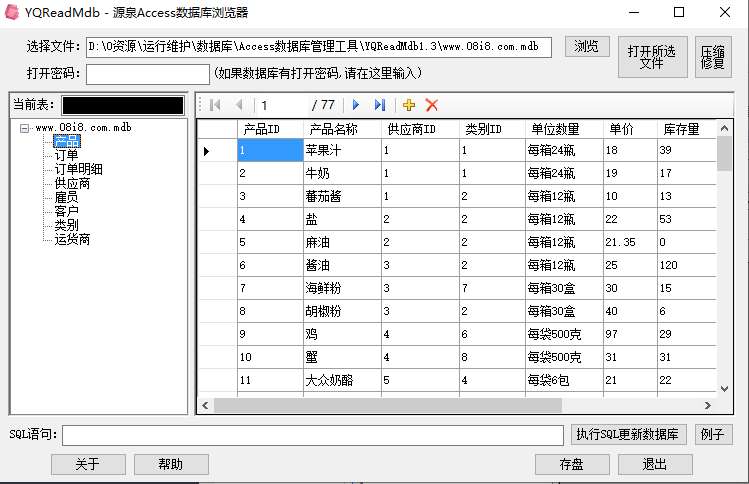
Task: Select 客户 table in tree
Action: coord(66,211)
